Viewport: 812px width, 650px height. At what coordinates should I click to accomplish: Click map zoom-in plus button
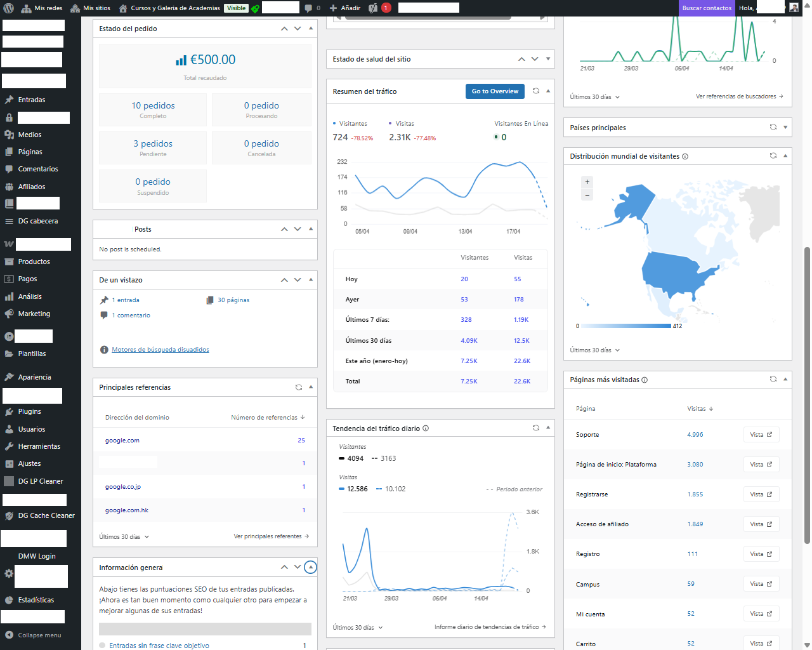click(587, 182)
